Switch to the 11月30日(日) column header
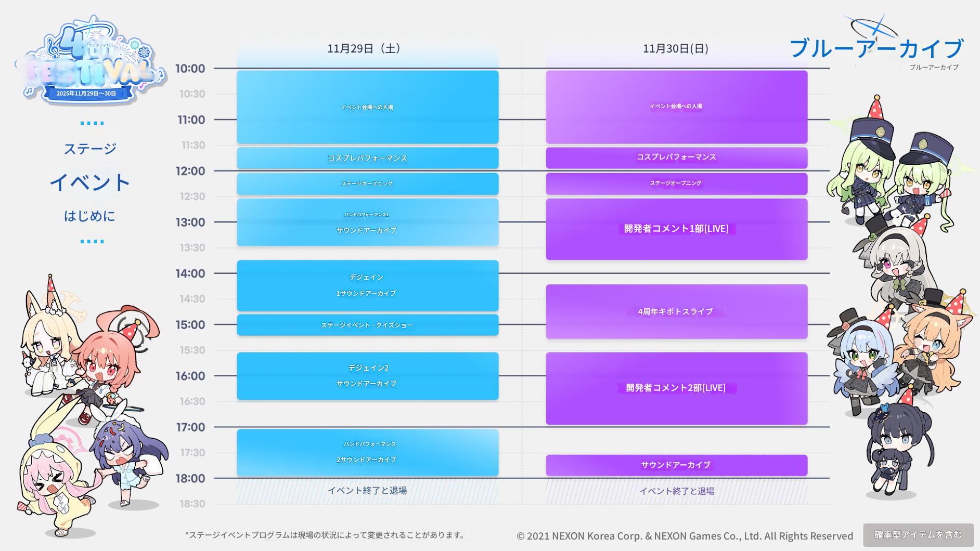 [676, 49]
